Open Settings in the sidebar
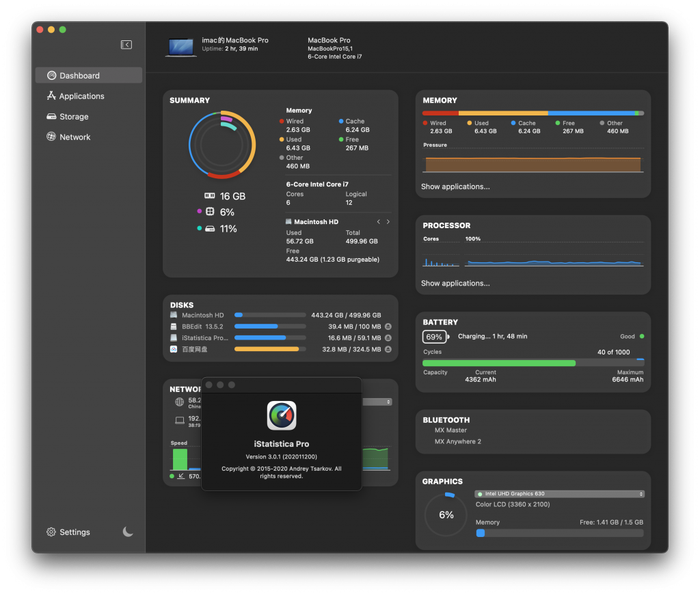This screenshot has height=595, width=700. tap(68, 532)
